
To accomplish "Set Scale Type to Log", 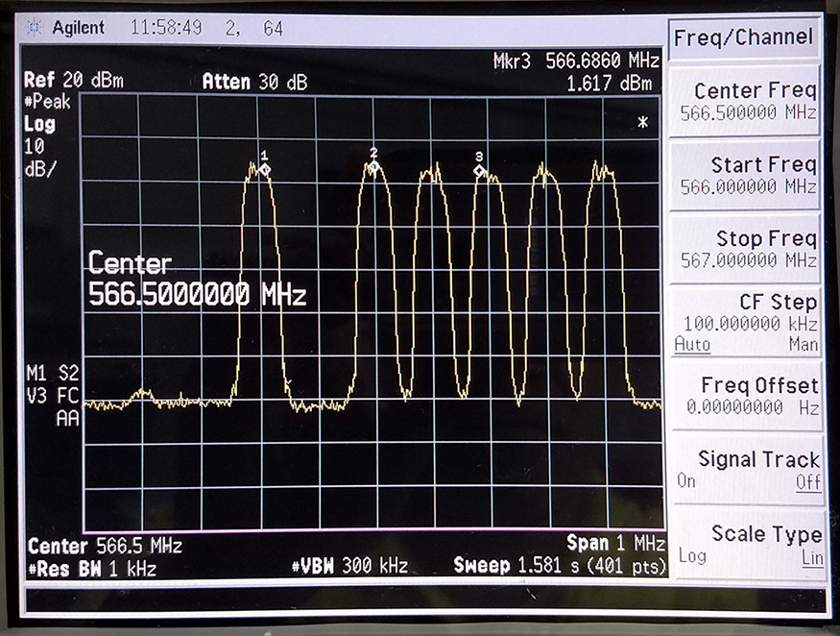I will click(692, 555).
